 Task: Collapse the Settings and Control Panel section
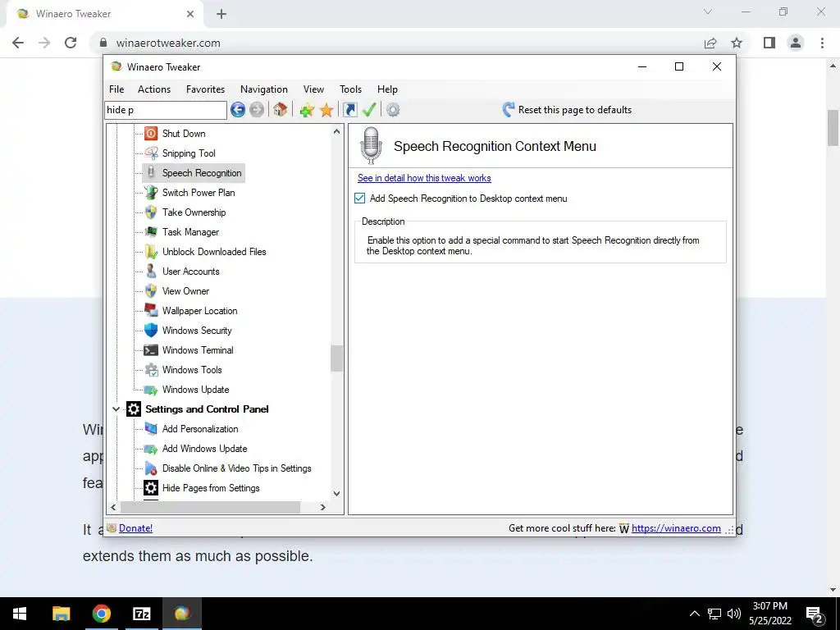tap(116, 409)
